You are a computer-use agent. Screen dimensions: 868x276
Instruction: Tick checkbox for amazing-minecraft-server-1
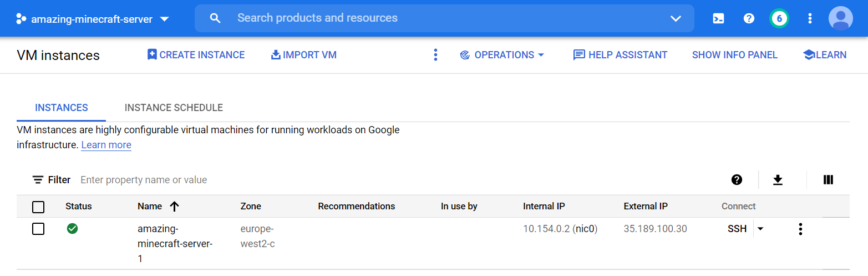[x=38, y=229]
